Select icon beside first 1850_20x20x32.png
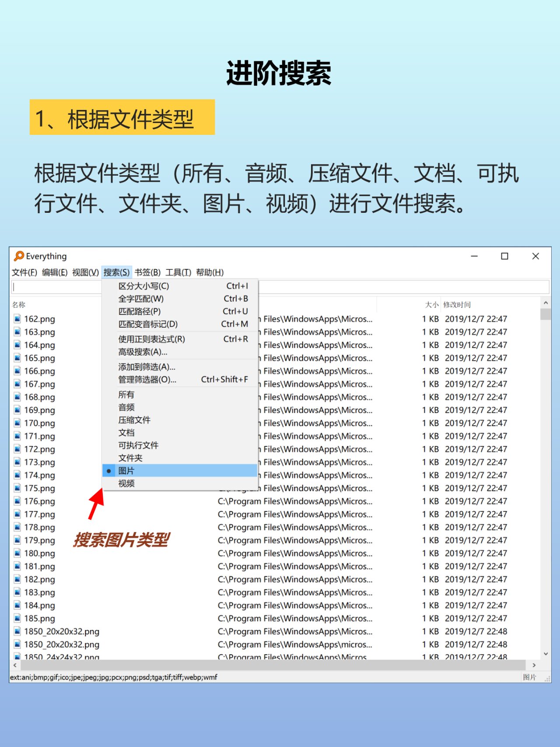The image size is (560, 747). [x=17, y=631]
